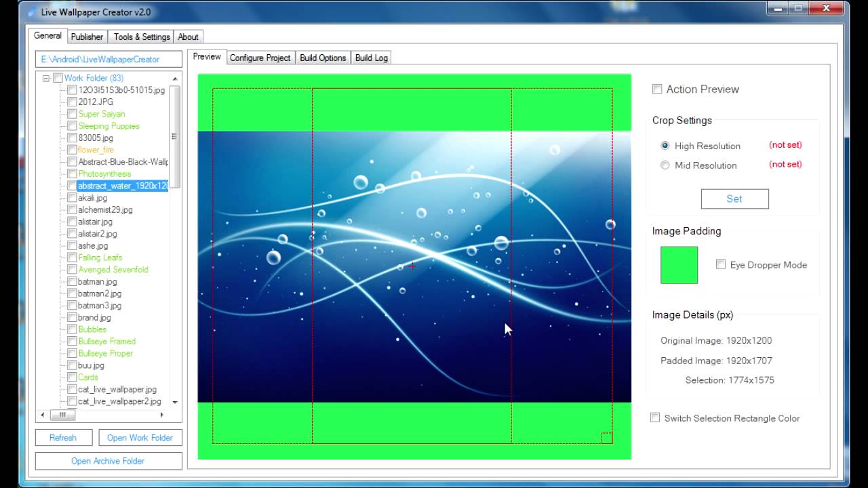The height and width of the screenshot is (488, 868).
Task: Toggle Switch Selection Rectangle Color checkbox
Action: coord(655,418)
